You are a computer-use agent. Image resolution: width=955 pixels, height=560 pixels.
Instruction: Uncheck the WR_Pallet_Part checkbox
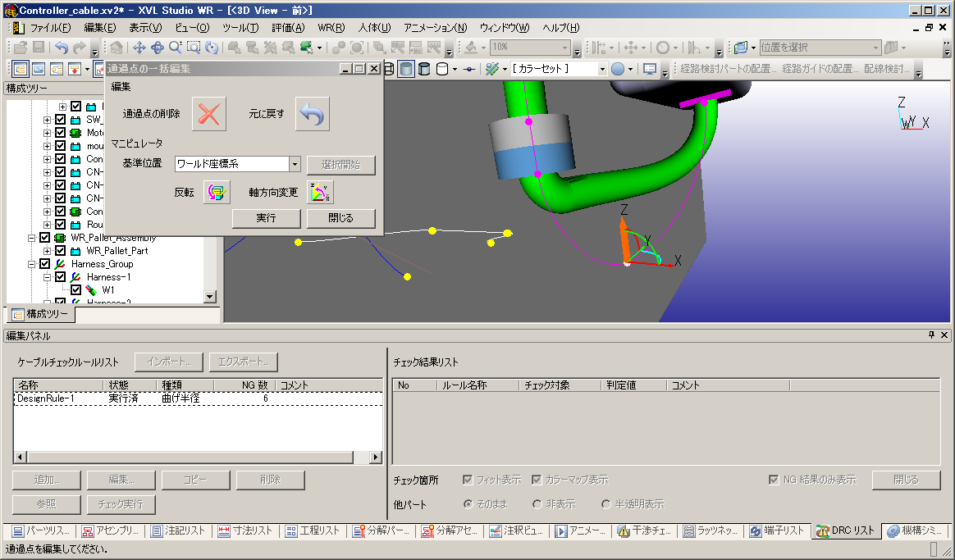(60, 251)
